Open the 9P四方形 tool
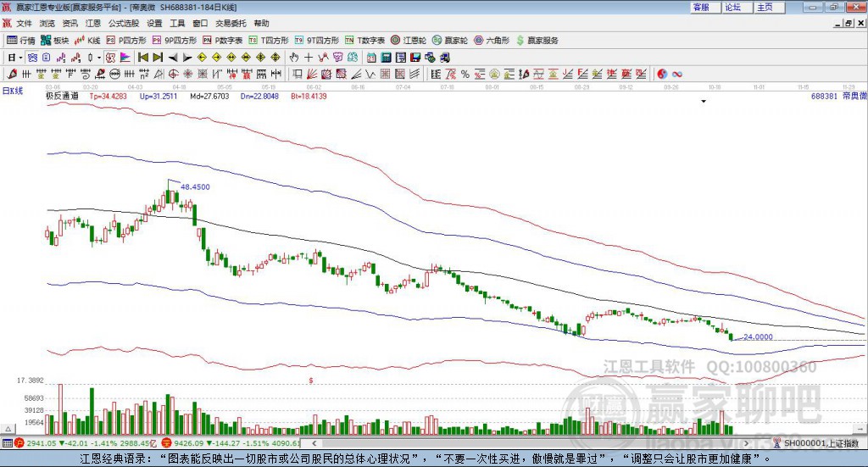The image size is (868, 467). [x=175, y=41]
